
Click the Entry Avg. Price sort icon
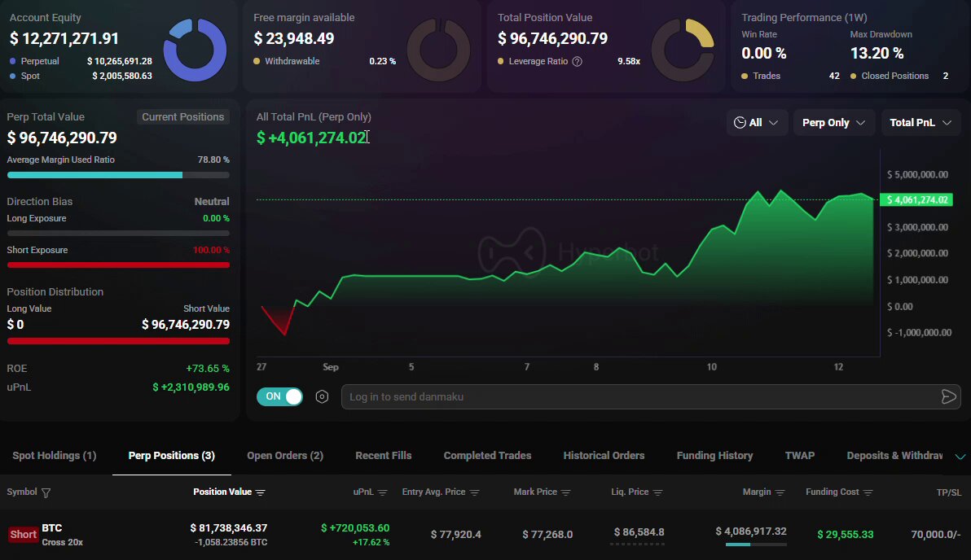click(474, 492)
